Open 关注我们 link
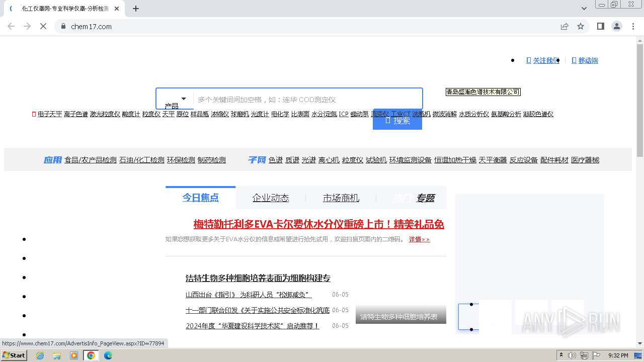Image resolution: width=644 pixels, height=362 pixels. [543, 60]
